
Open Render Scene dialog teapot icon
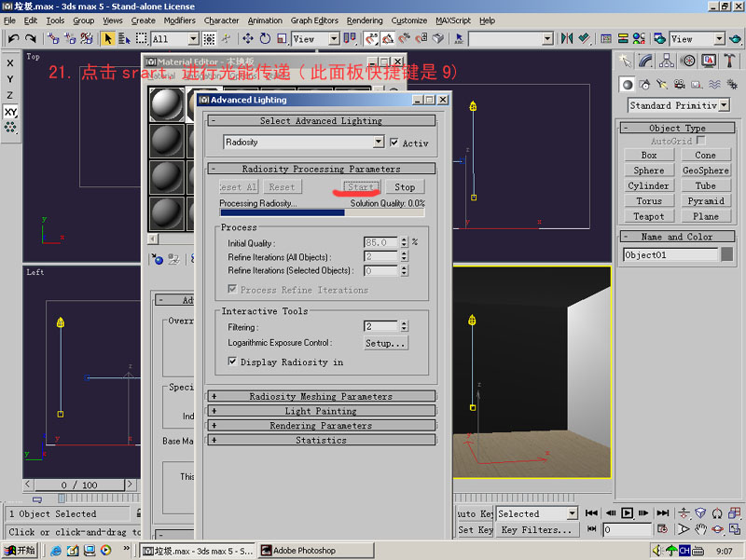[659, 38]
